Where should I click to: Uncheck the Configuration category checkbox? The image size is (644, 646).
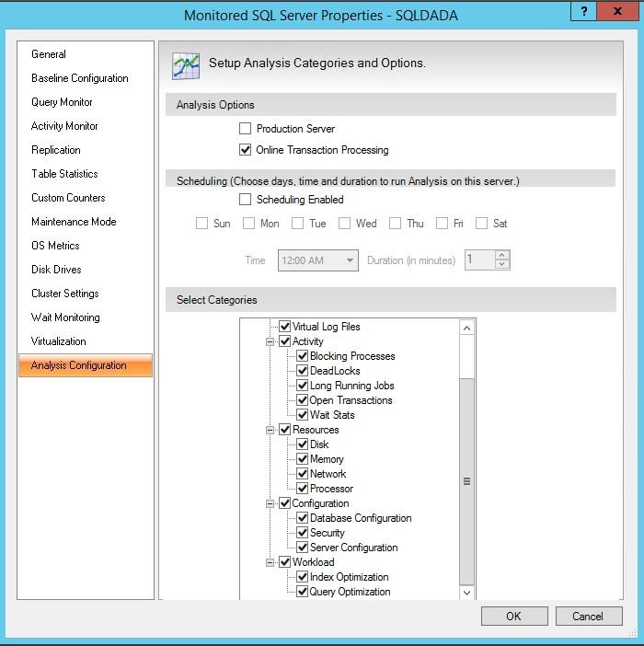point(285,503)
